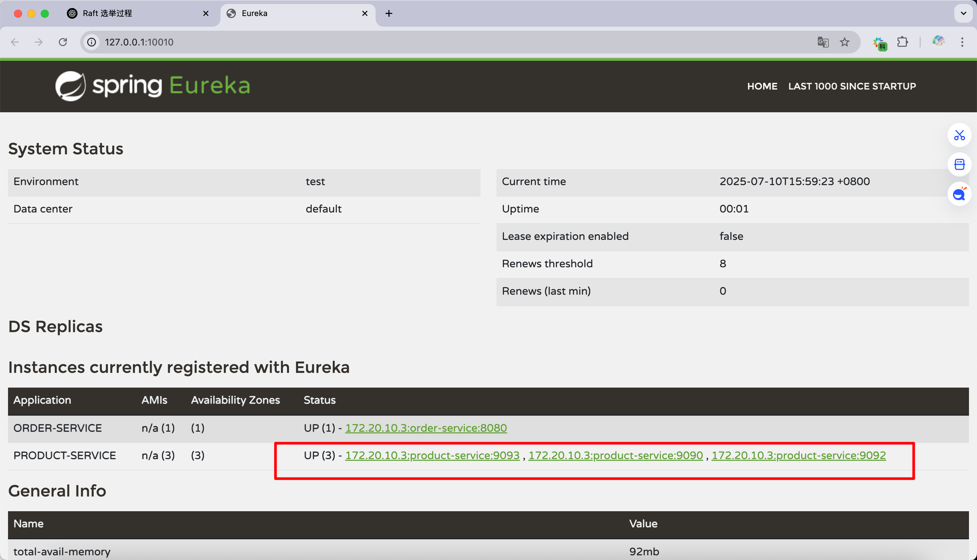This screenshot has height=560, width=977.
Task: Click the macOS yellow minimize button
Action: coord(31,13)
